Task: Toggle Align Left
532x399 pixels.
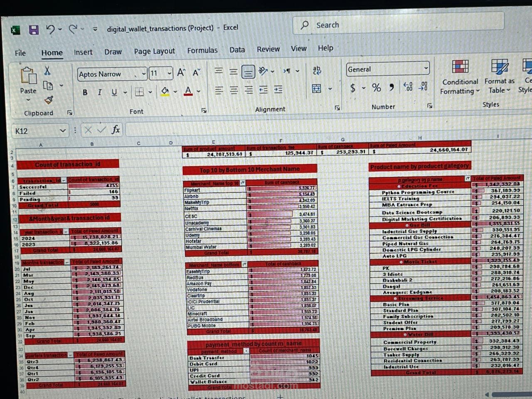Action: [x=219, y=90]
